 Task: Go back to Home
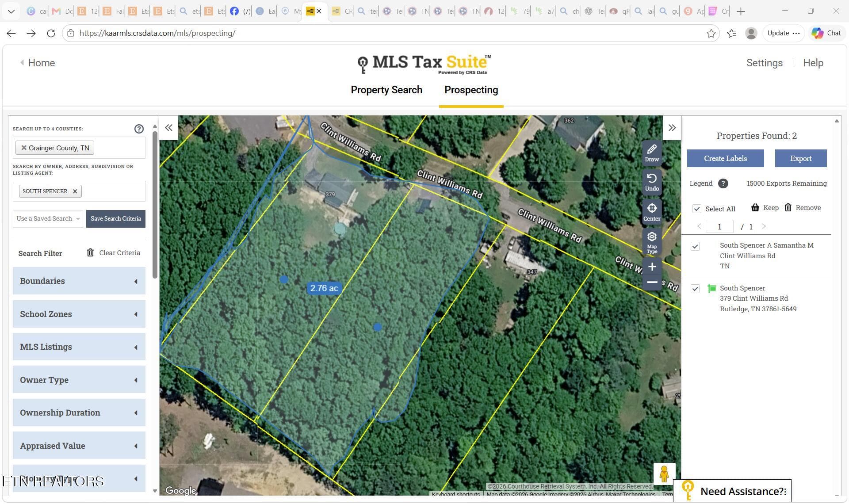38,63
